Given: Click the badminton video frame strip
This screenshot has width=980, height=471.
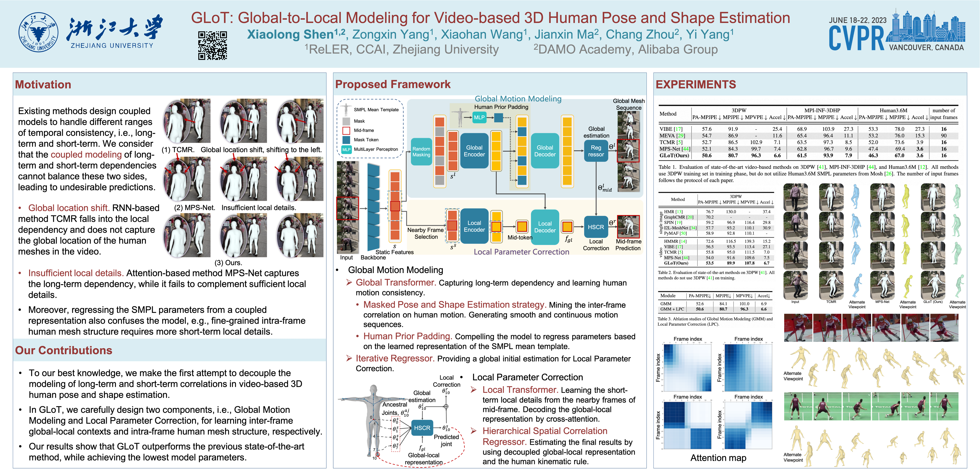Looking at the screenshot, I should point(871,407).
